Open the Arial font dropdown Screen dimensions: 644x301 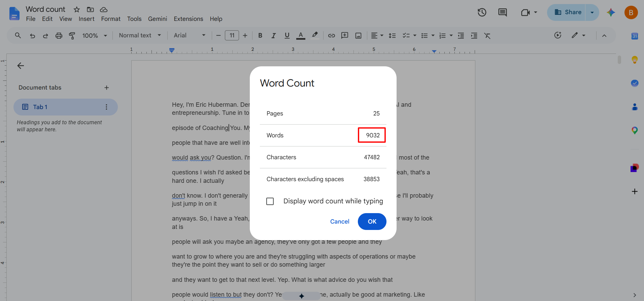190,35
